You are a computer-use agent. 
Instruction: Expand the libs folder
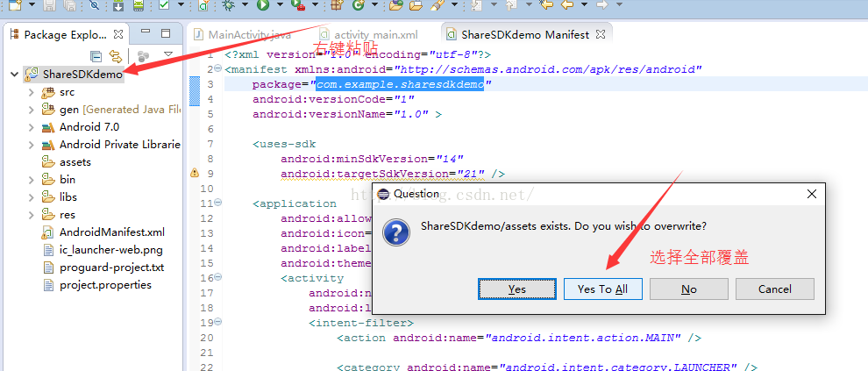pyautogui.click(x=32, y=197)
